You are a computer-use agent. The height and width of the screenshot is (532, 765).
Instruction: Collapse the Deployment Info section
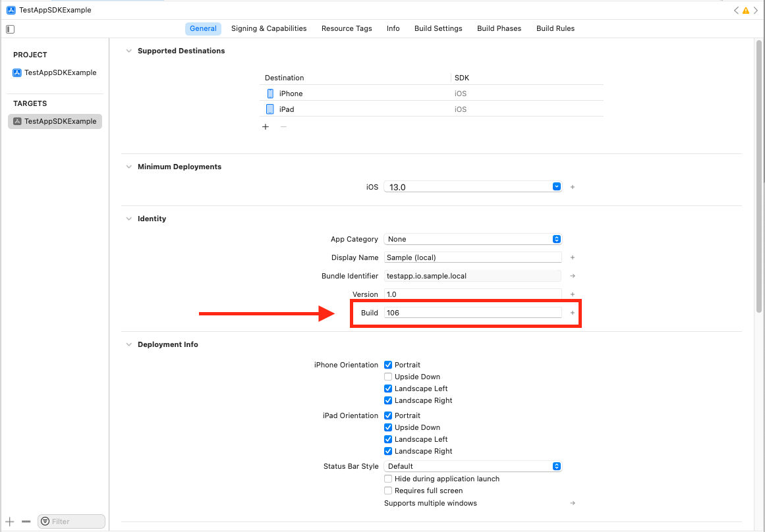(x=128, y=344)
